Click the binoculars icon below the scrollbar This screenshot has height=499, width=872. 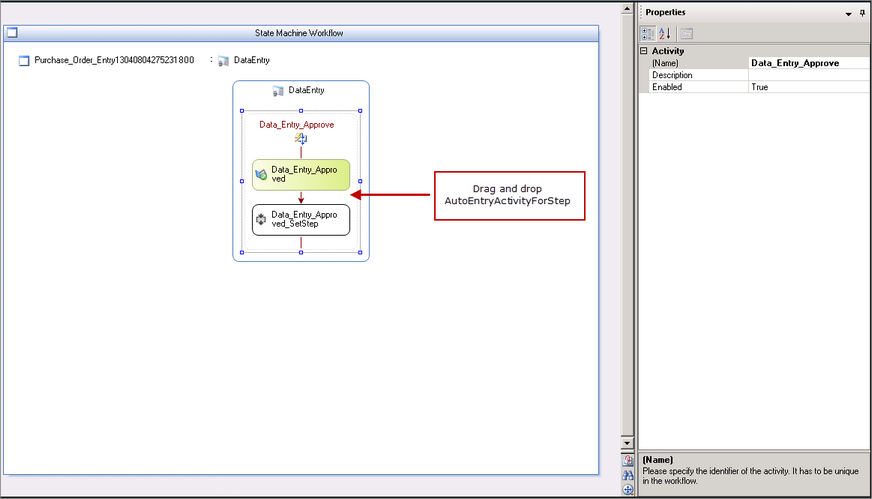[628, 475]
